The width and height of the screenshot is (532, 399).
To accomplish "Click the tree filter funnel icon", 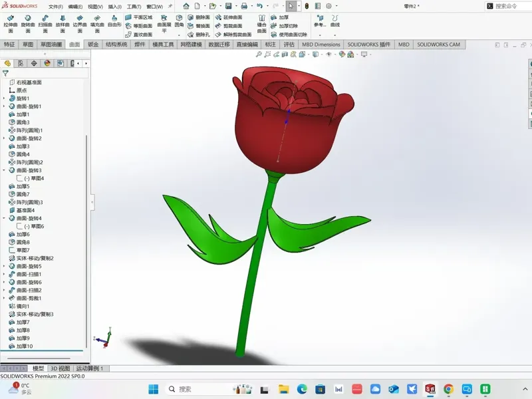I will coord(5,73).
